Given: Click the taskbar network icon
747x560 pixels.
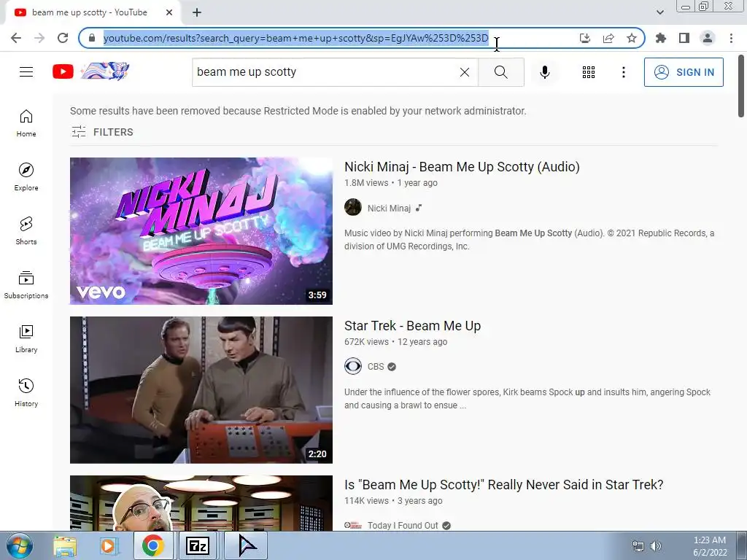Looking at the screenshot, I should (638, 546).
